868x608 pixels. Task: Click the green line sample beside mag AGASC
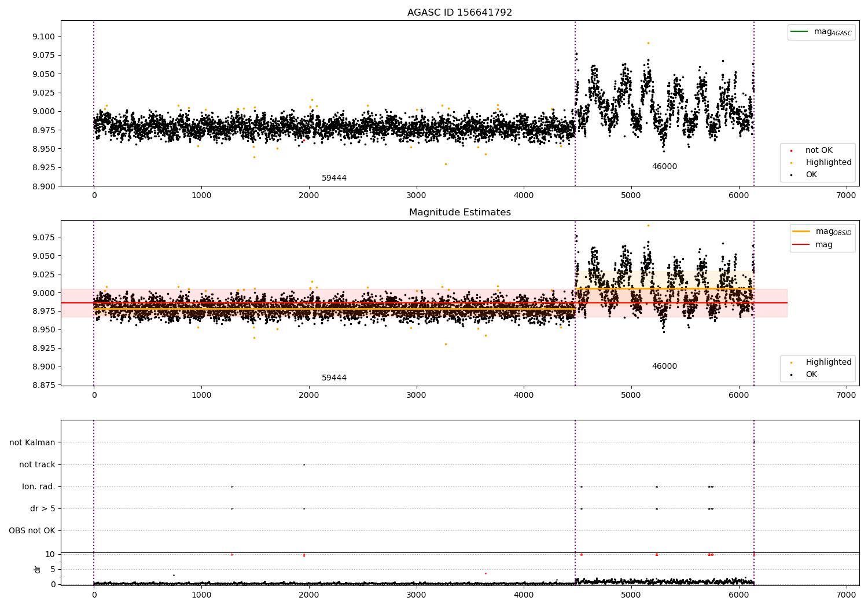click(799, 31)
